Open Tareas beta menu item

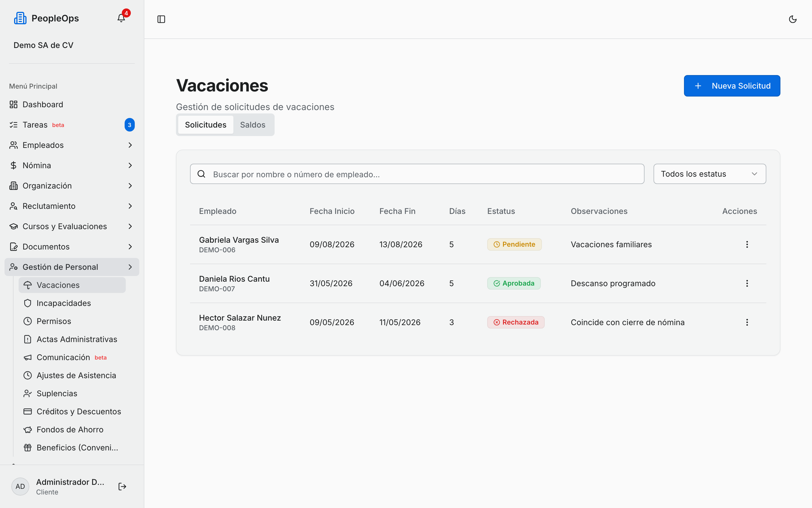click(72, 125)
